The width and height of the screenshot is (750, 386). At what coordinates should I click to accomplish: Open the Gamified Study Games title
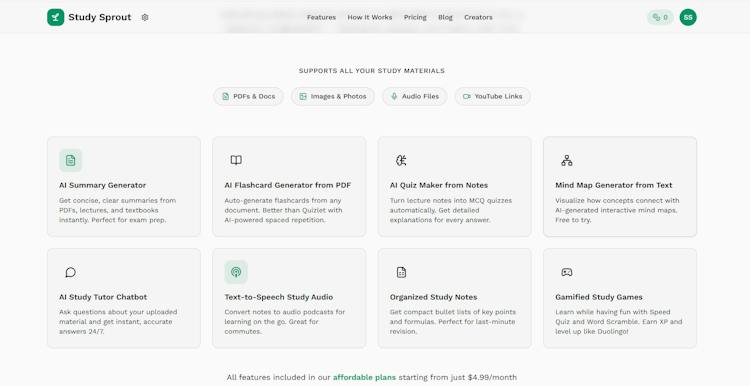coord(599,297)
